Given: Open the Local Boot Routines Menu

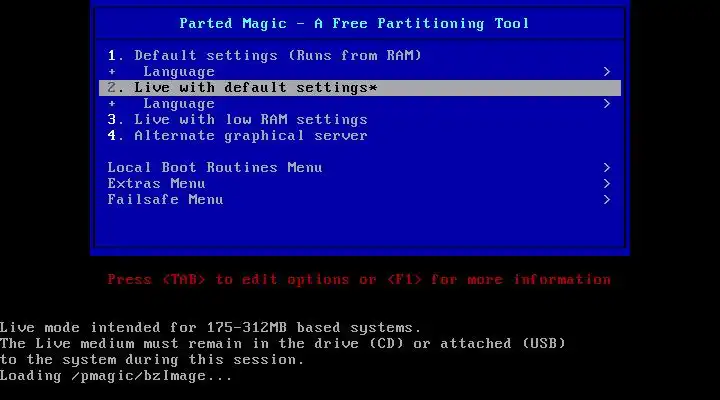Looking at the screenshot, I should [x=360, y=168].
